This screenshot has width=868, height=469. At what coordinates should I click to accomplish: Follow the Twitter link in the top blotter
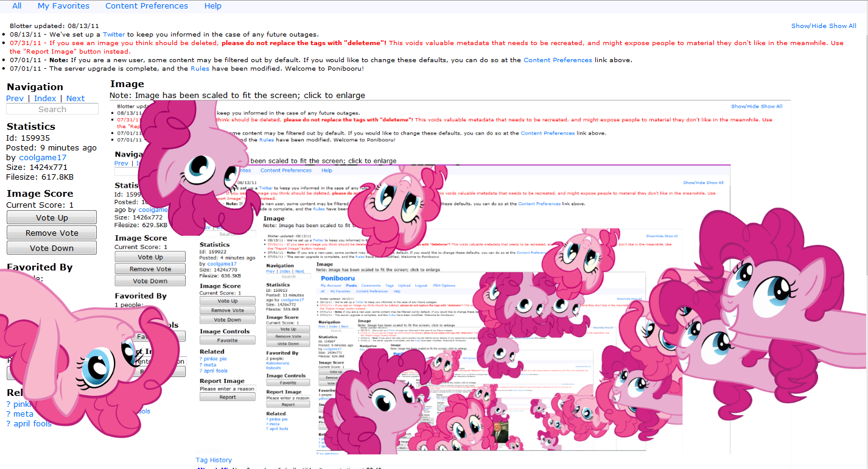click(x=114, y=35)
